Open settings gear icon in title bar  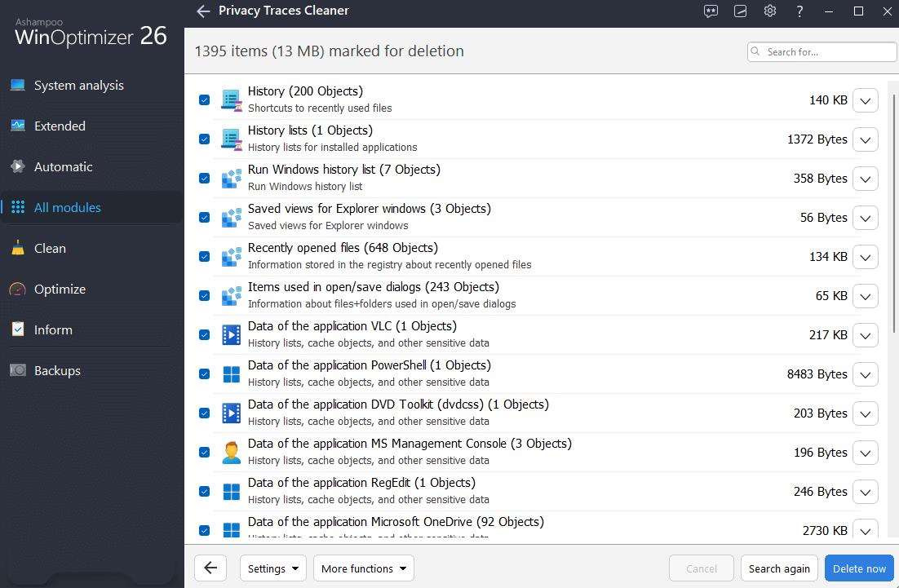tap(769, 11)
